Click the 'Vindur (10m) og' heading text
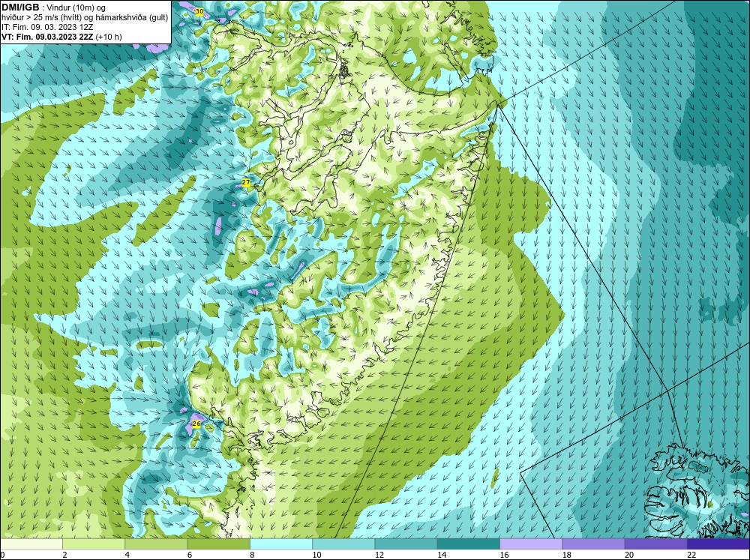750x560 pixels. tap(76, 7)
